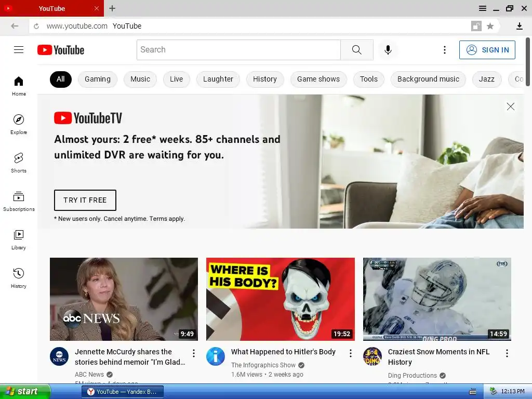Open Explore in sidebar
Image resolution: width=532 pixels, height=399 pixels.
coord(19,125)
